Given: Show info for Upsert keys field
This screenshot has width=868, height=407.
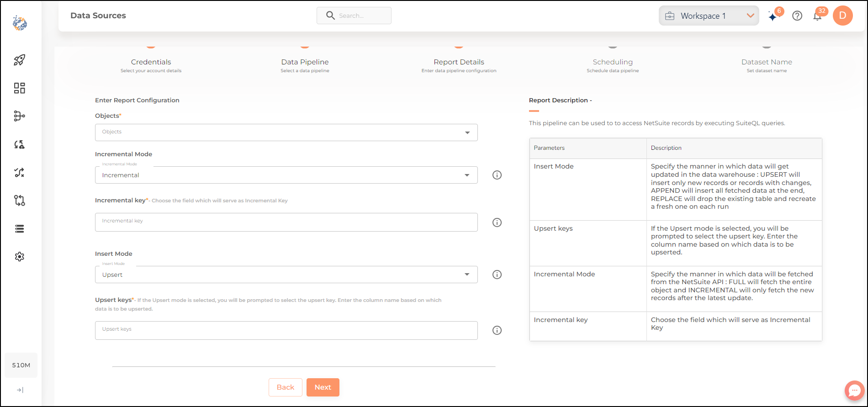Looking at the screenshot, I should (497, 330).
